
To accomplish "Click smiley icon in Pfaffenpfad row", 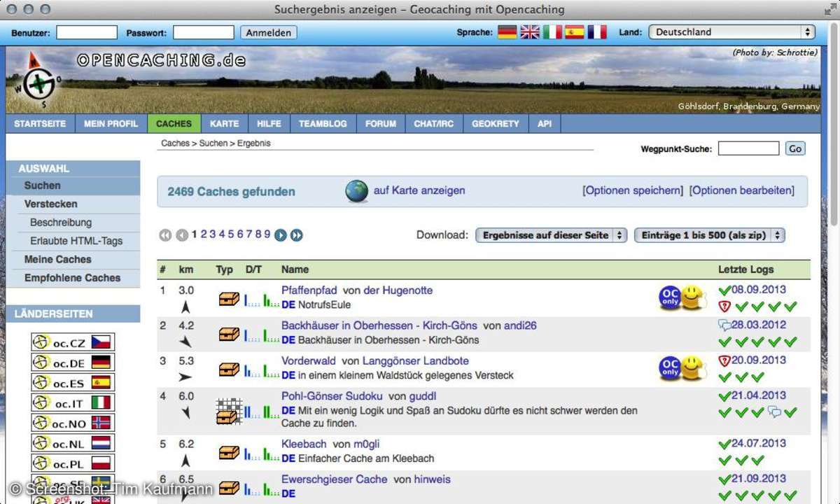I will point(692,297).
